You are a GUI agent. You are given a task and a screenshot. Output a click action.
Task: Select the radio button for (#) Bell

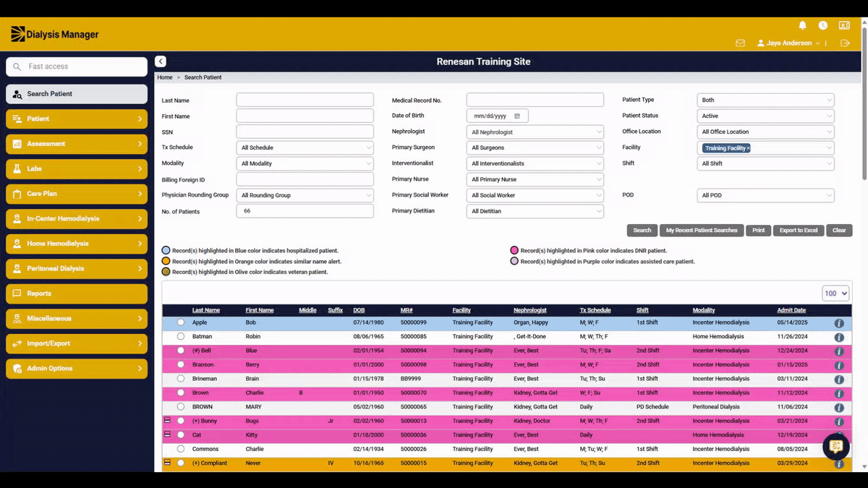181,351
